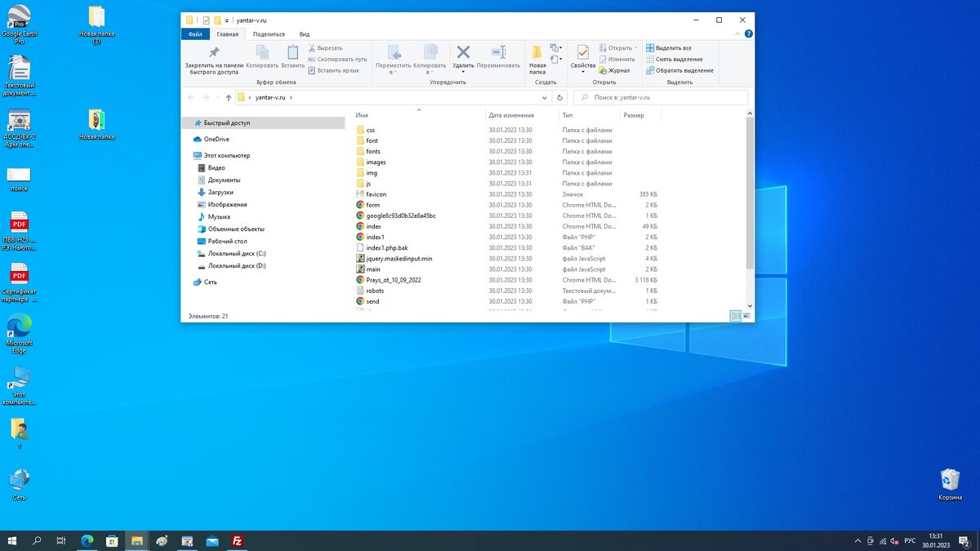Open Microsoft Store in the taskbar

point(112,540)
